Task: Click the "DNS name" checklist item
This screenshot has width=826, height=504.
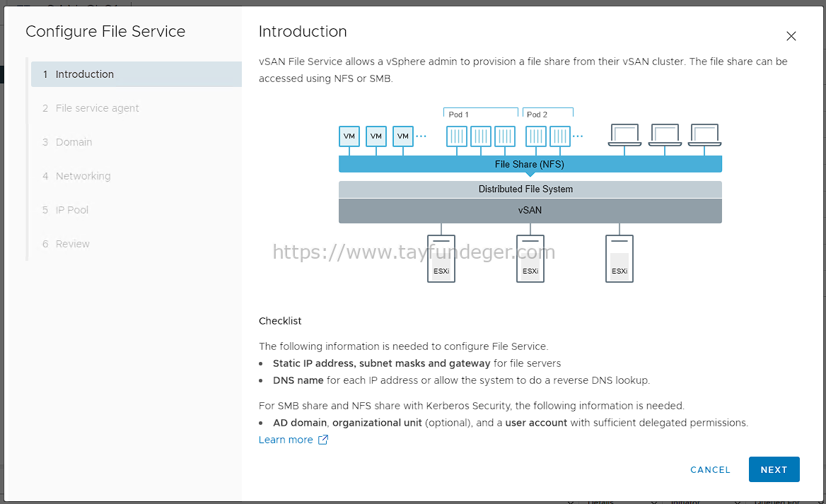Action: click(298, 380)
